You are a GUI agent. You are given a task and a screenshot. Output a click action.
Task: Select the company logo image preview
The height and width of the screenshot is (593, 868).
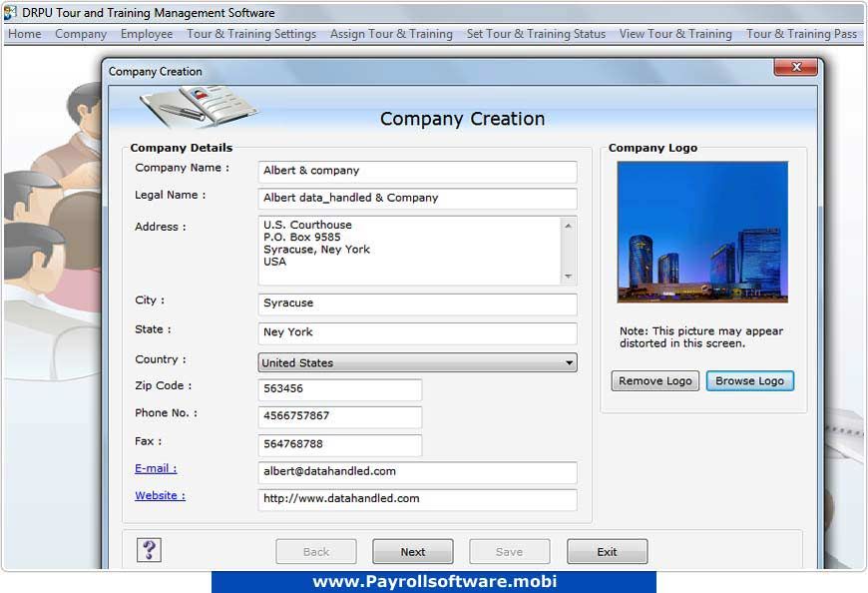coord(702,232)
